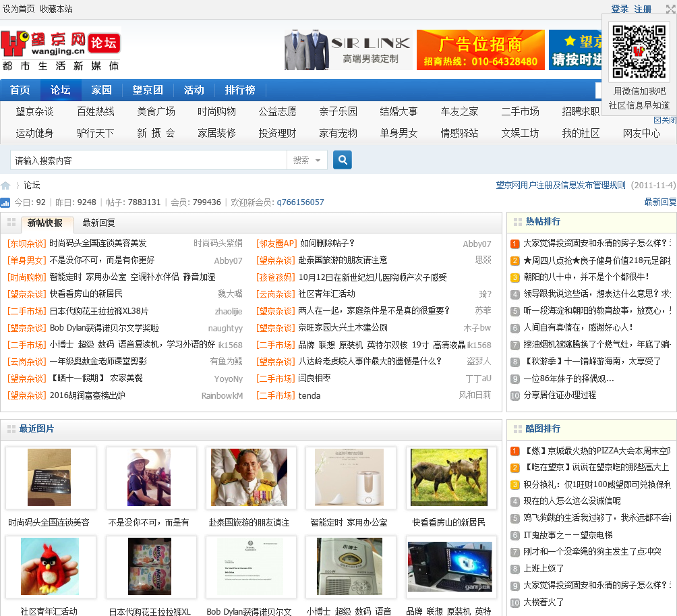
Task: Open 酷图排行 item IT鬼故事之——望京电梯
Action: click(x=568, y=535)
